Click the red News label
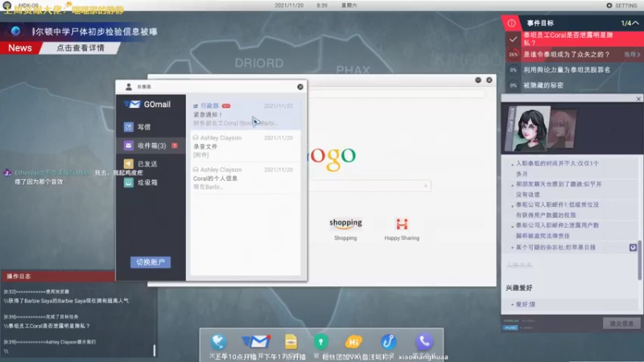This screenshot has height=362, width=644. point(19,48)
